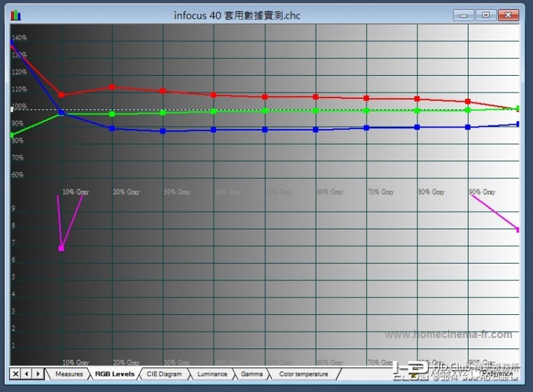The width and height of the screenshot is (533, 392).
Task: Minimize the document window
Action: [x=463, y=14]
